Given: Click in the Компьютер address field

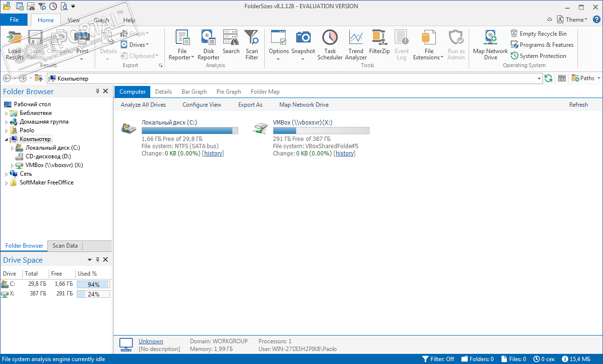Looking at the screenshot, I should [x=295, y=78].
